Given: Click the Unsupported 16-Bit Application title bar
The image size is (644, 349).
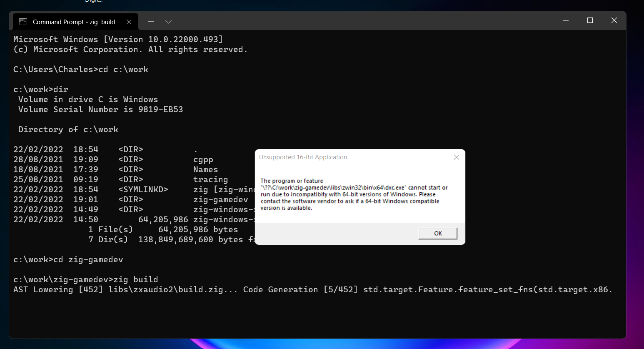Looking at the screenshot, I should [x=302, y=157].
